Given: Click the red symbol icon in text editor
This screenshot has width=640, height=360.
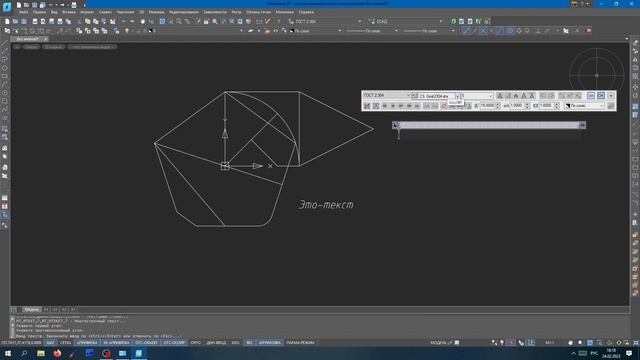Looking at the screenshot, I should click(444, 106).
